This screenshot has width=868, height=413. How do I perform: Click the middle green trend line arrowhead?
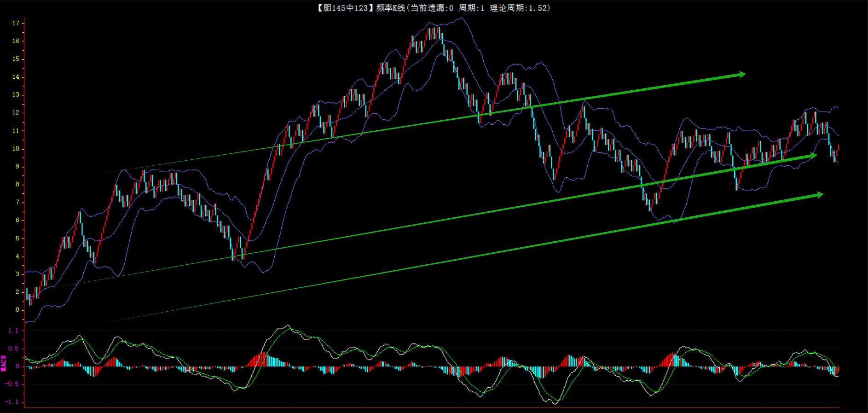click(812, 156)
